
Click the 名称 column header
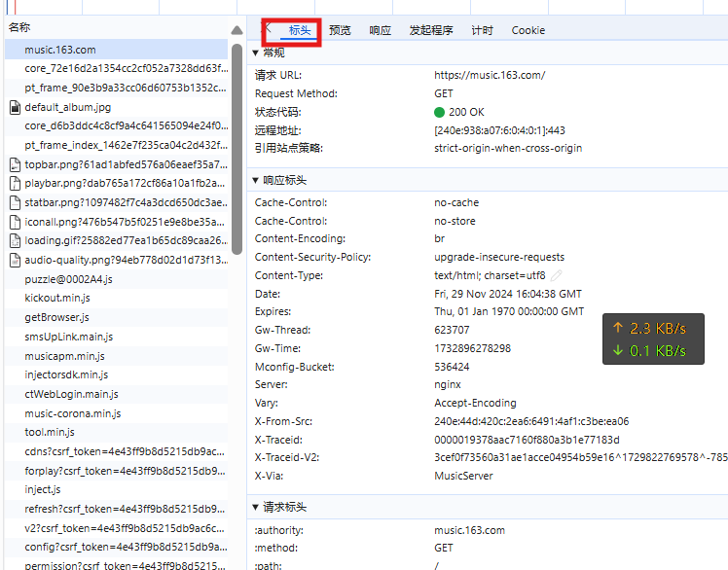(x=19, y=28)
